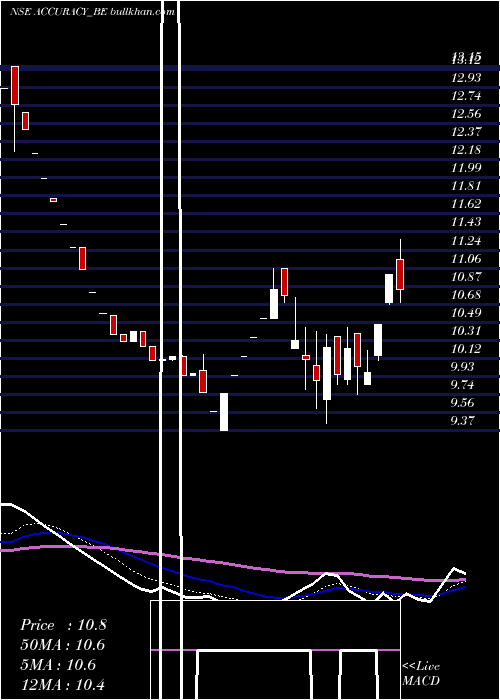Click the 5MA : 10.6 legend entry
Image resolution: width=500 pixels, height=700 pixels.
pos(58,665)
